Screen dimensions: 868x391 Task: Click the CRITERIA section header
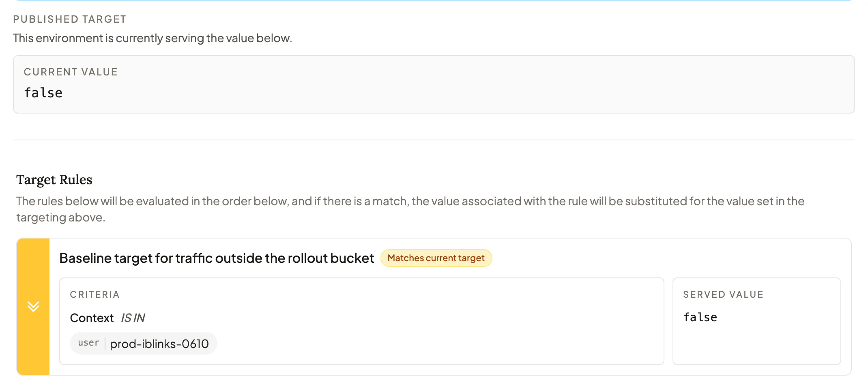[95, 294]
